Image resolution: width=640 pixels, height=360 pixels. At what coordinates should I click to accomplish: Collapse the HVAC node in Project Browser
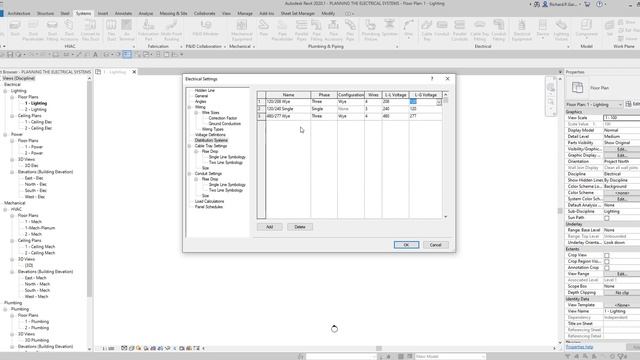(x=5, y=209)
